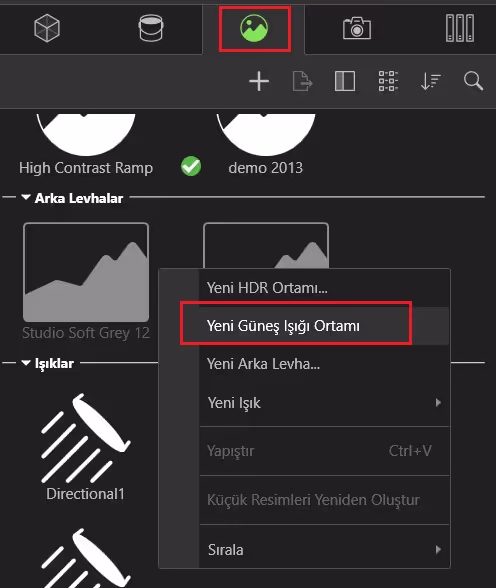Select the High Contrast Ramp environment thumbnail
This screenshot has width=496, height=588.
pos(86,134)
